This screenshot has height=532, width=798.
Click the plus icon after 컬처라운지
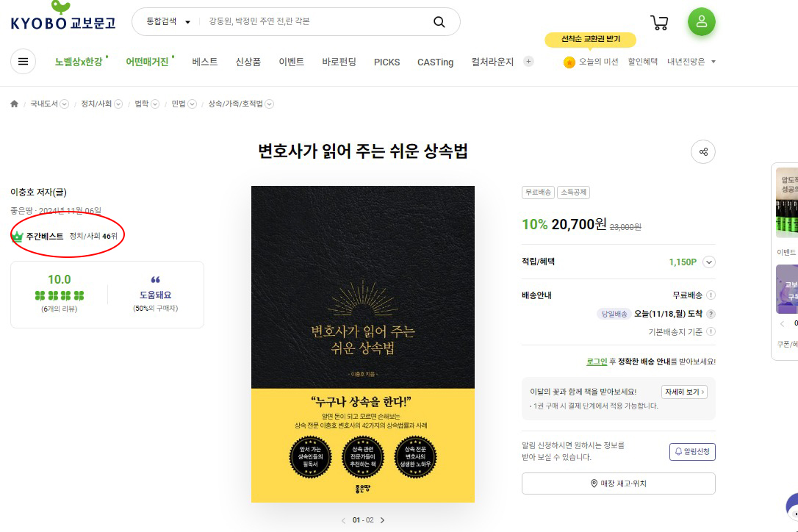pos(528,62)
